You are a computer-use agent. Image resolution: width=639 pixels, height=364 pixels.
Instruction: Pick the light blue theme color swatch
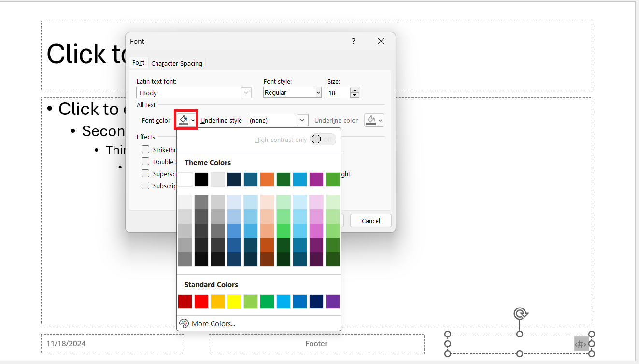click(x=300, y=180)
